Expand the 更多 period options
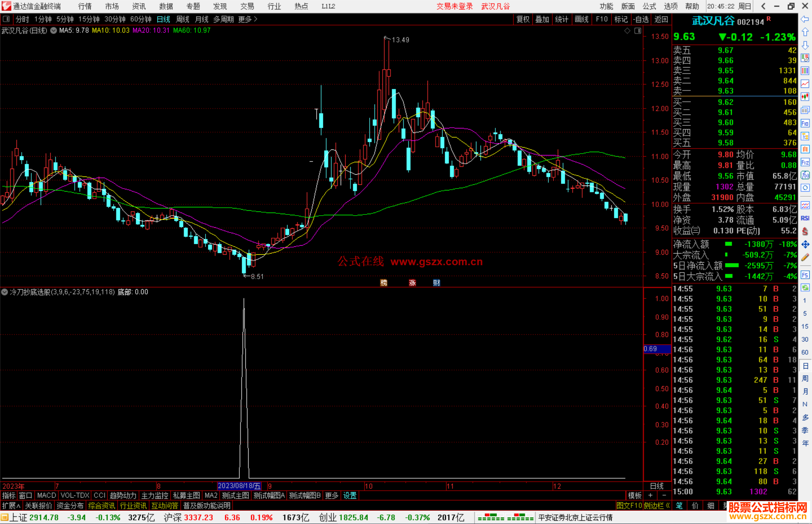Viewport: 812px width, 524px height. click(x=248, y=19)
